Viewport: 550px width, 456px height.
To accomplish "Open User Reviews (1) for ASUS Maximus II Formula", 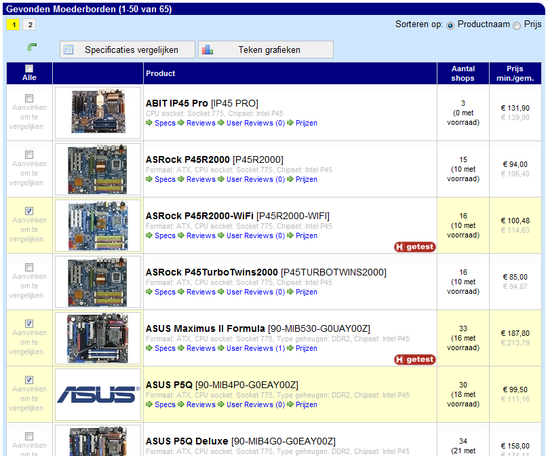I will point(255,348).
